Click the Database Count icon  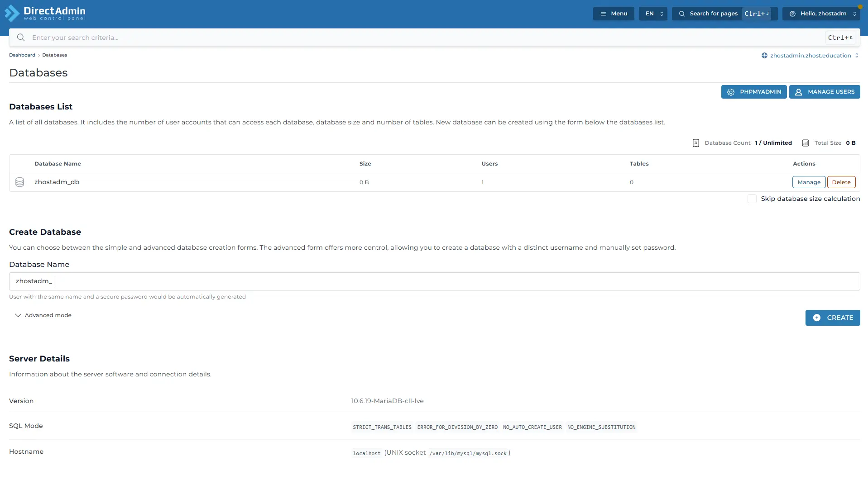(x=696, y=143)
